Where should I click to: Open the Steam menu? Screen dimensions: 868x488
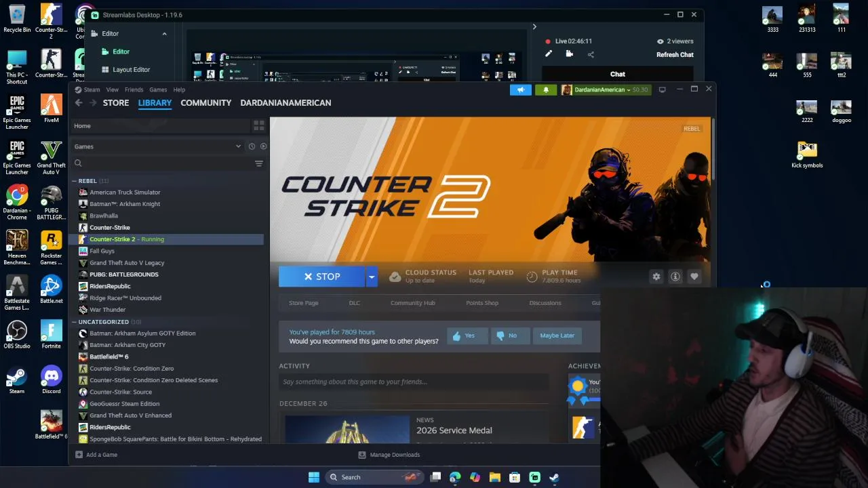[87, 89]
